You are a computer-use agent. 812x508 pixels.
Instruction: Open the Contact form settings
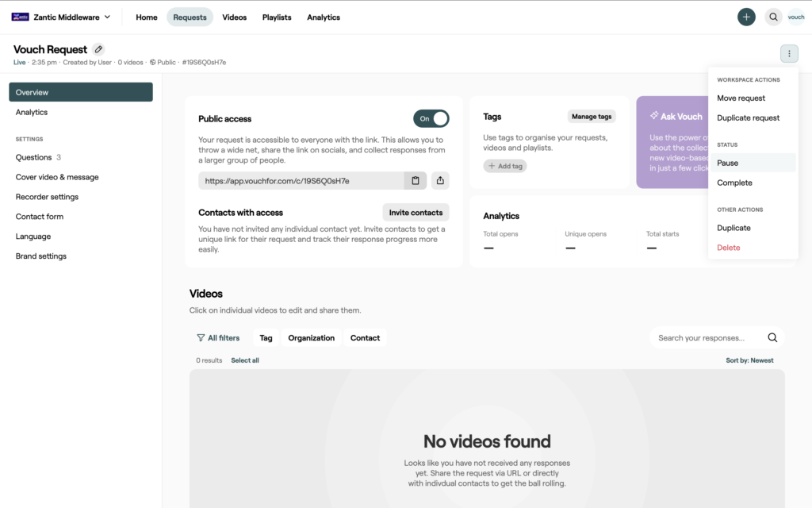tap(40, 216)
